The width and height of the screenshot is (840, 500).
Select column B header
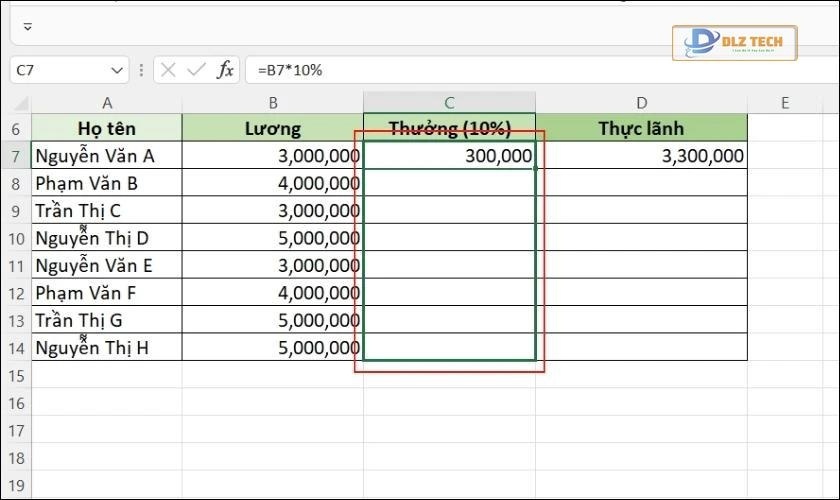pos(273,103)
